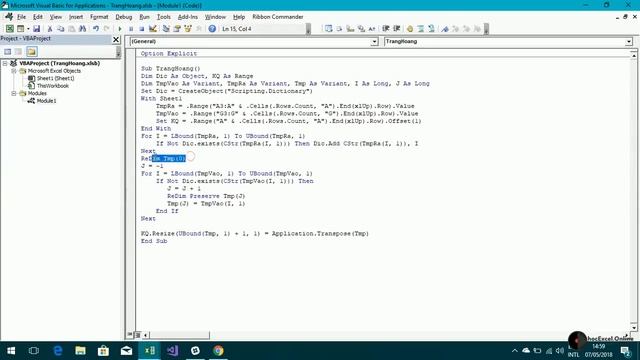Viewport: 640px width, 360px height.
Task: Open the (General) object dropdown
Action: [374, 42]
